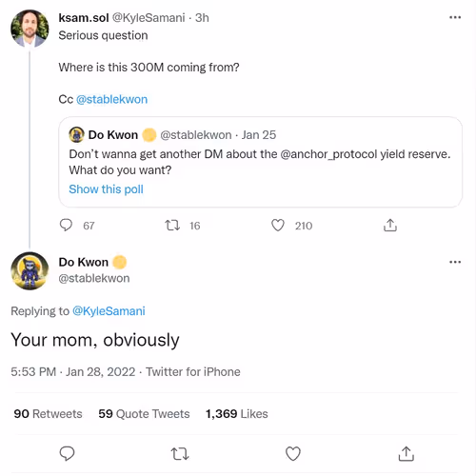Open @KyleSamani link in Replying to line

click(109, 311)
